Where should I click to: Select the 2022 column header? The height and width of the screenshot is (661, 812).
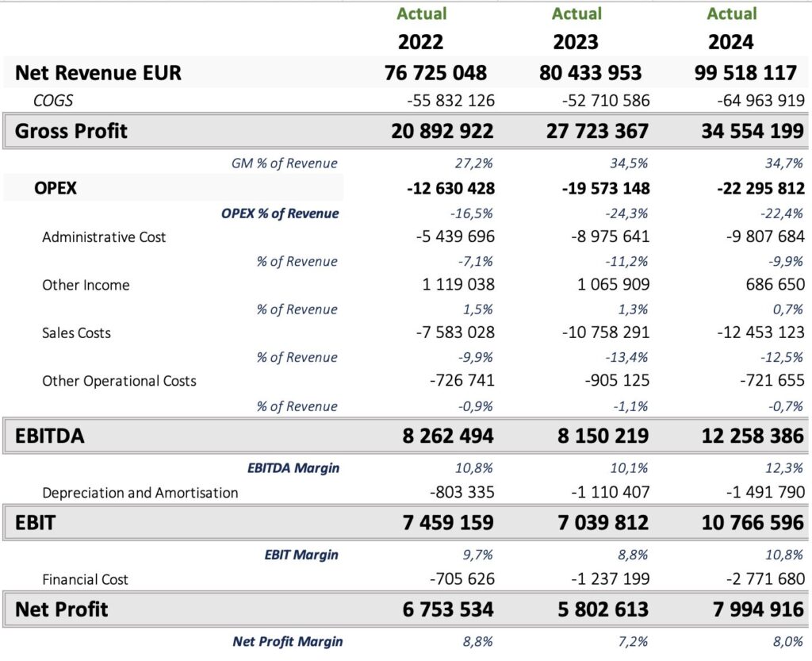pos(421,41)
